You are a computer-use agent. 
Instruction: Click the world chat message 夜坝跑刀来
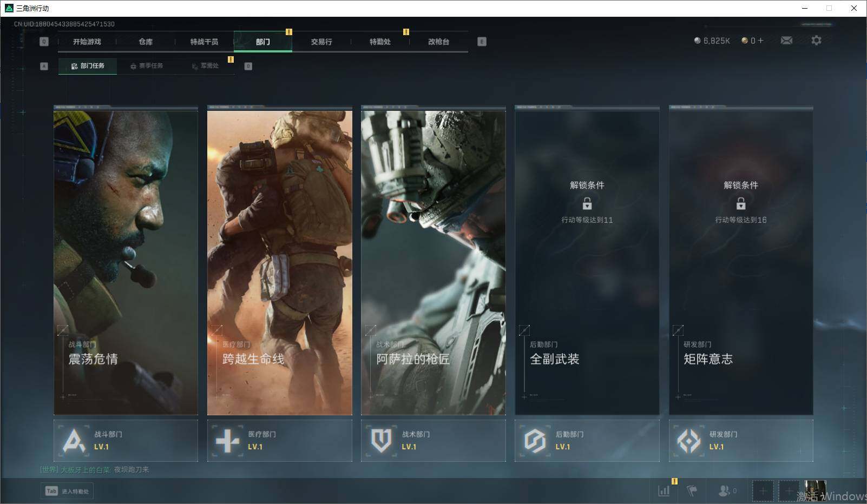tap(132, 469)
